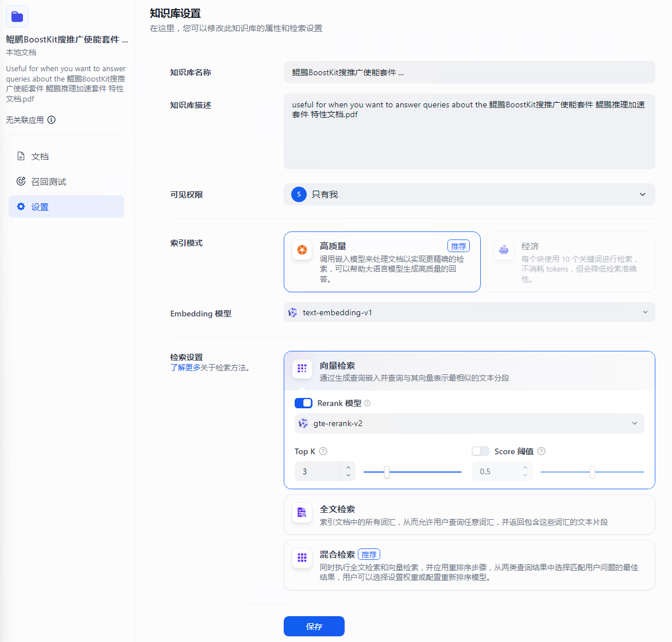Click the hybrid search grid icon
Screen dimensions: 672x642
(302, 558)
